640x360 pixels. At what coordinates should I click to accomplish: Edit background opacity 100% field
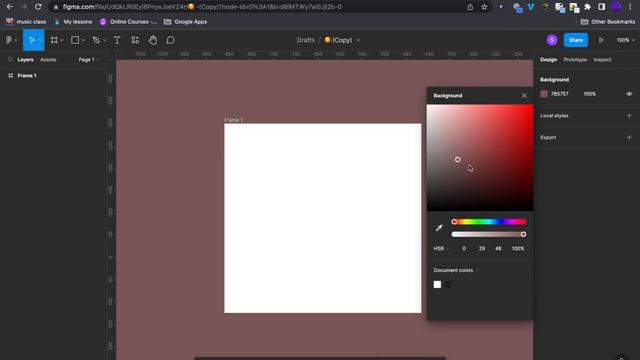[589, 94]
